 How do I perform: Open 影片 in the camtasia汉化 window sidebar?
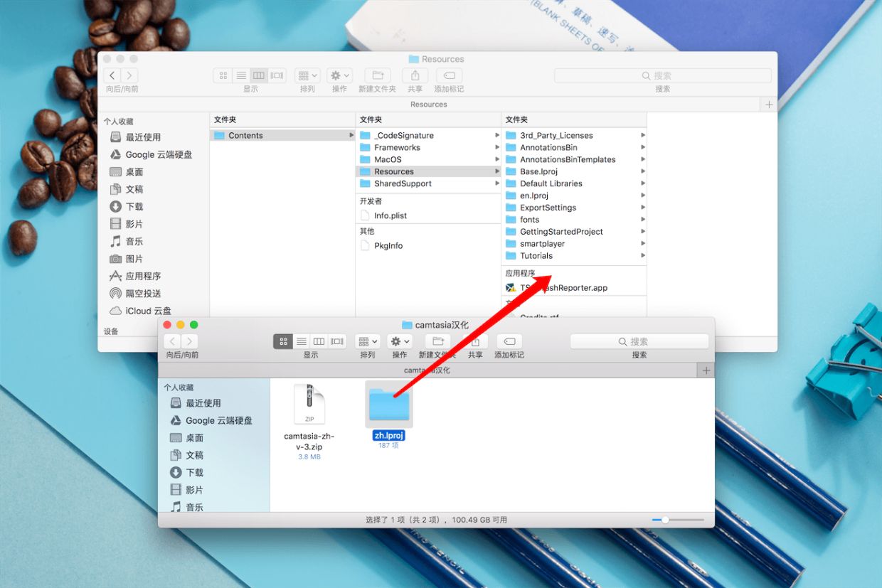(186, 490)
